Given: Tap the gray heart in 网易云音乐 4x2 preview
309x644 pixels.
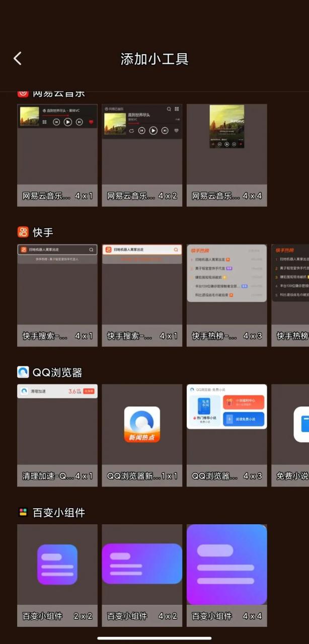Looking at the screenshot, I should (x=176, y=130).
